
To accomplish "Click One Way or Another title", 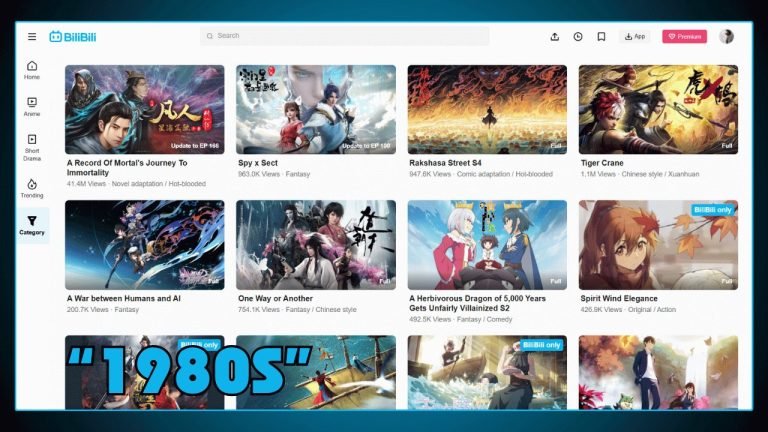I will click(275, 298).
